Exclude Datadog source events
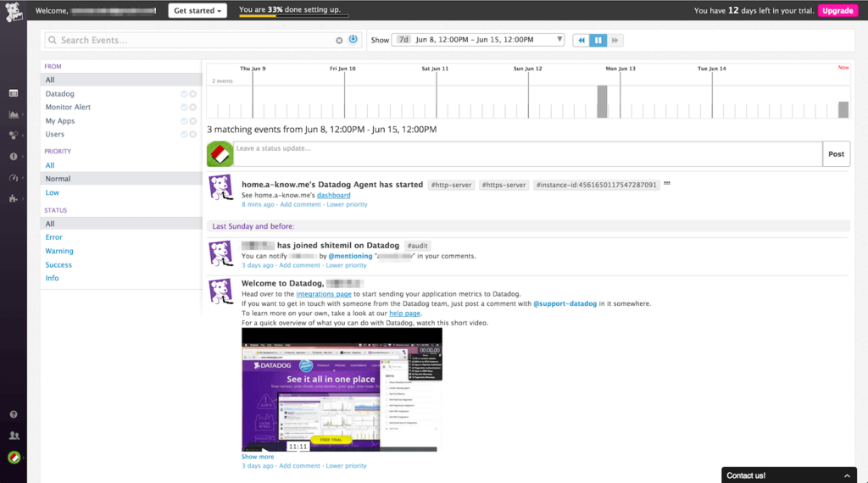This screenshot has width=868, height=483. click(x=192, y=94)
